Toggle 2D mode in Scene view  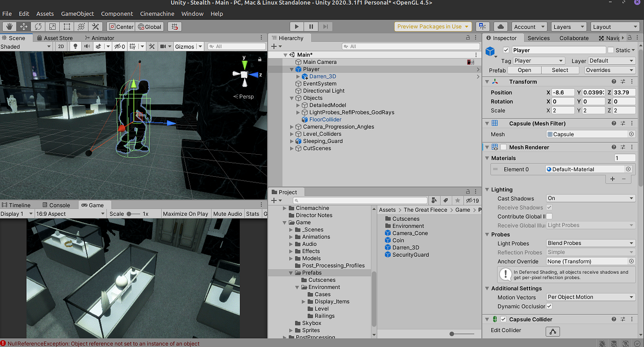click(x=61, y=46)
